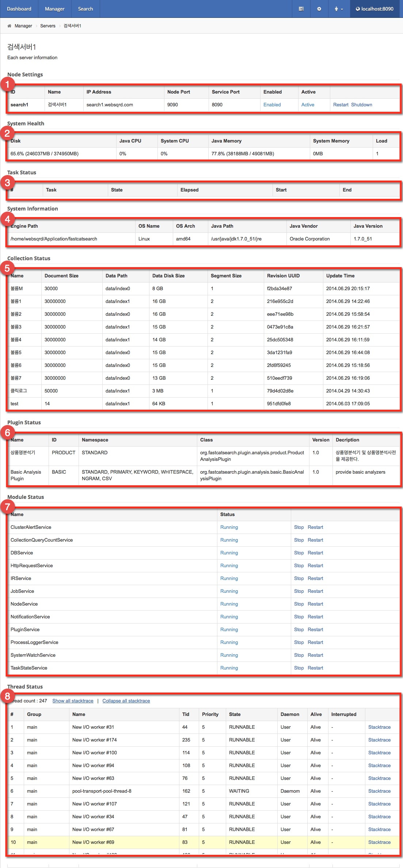Select collection name 볼륨3

16,327
